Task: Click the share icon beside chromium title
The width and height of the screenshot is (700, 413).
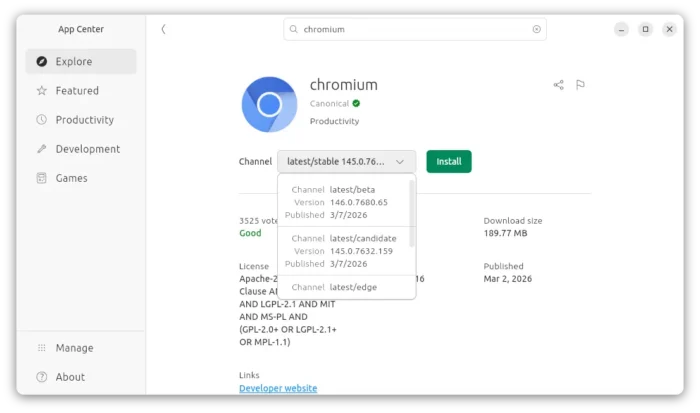Action: 558,85
